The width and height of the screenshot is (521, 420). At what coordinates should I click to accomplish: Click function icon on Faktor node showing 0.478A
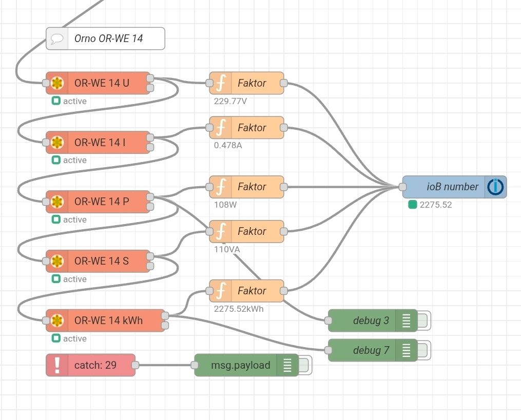point(221,128)
